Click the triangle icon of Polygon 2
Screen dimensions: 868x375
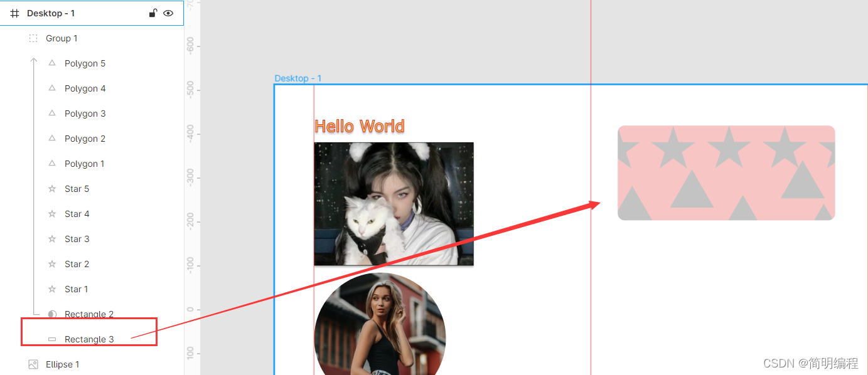coord(52,139)
